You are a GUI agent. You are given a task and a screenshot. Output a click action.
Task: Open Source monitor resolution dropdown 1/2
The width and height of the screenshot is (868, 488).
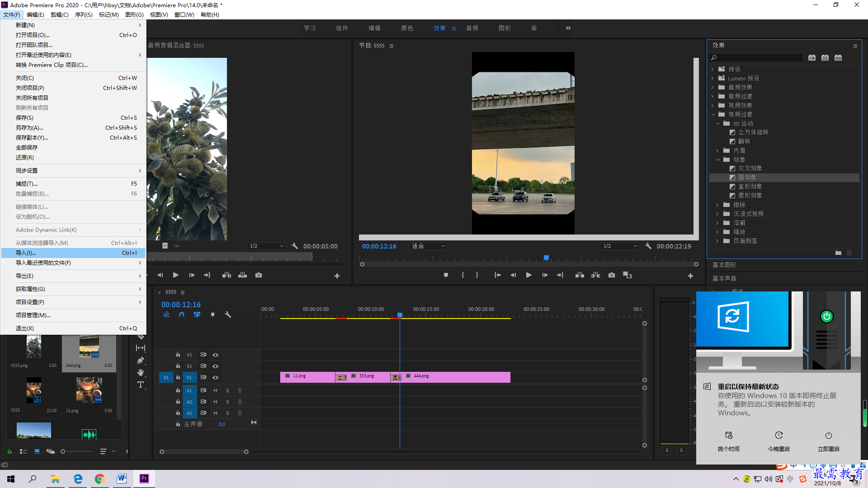(x=267, y=246)
